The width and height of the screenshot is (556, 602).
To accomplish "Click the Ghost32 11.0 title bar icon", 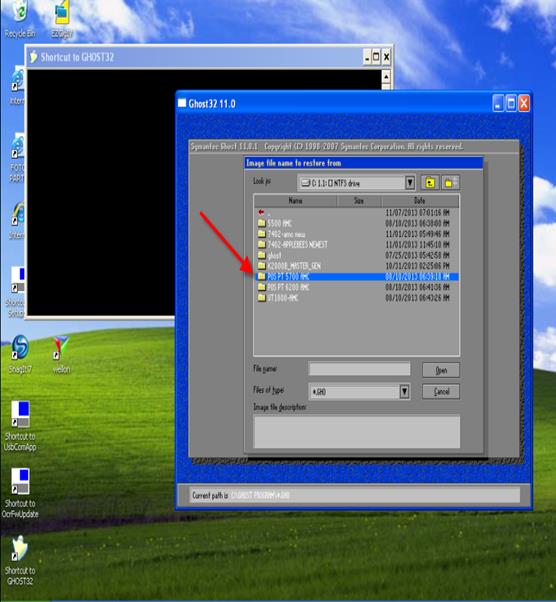I will 182,103.
